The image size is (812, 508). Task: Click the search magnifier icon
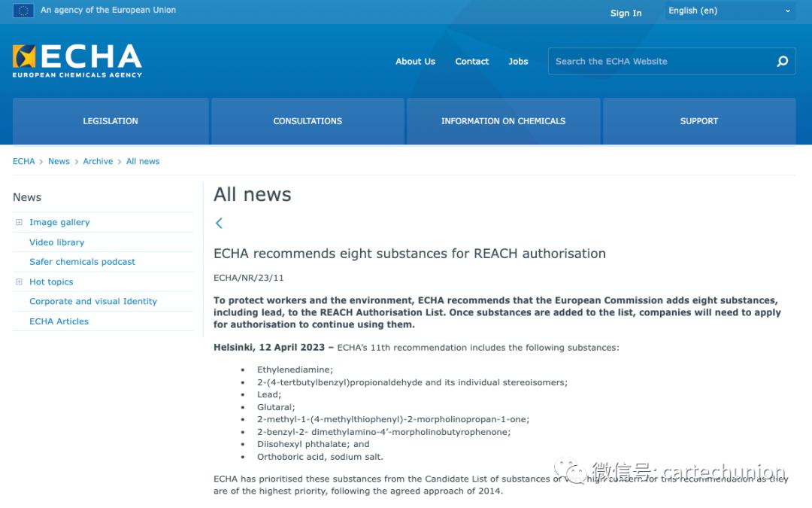click(x=782, y=61)
